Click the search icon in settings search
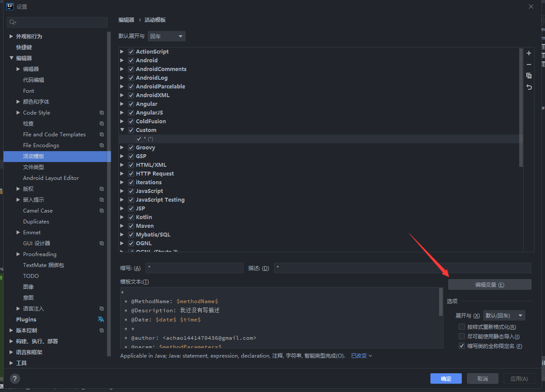The width and height of the screenshot is (545, 392). point(13,22)
